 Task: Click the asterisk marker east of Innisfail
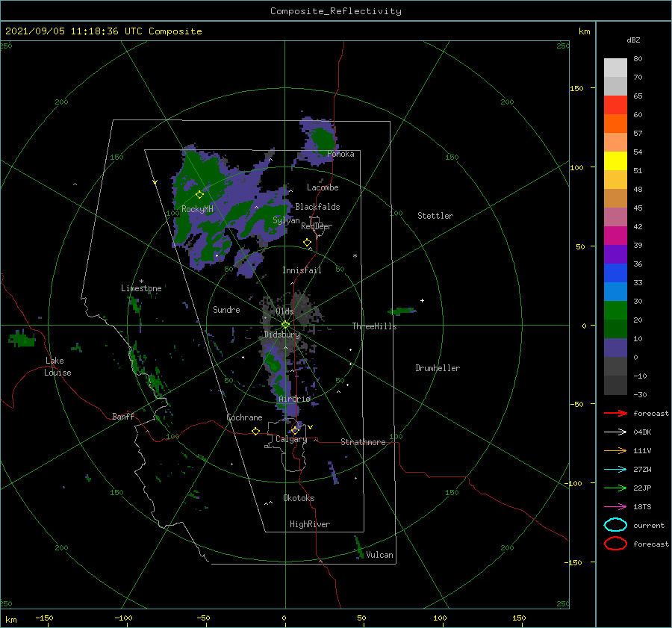(355, 256)
